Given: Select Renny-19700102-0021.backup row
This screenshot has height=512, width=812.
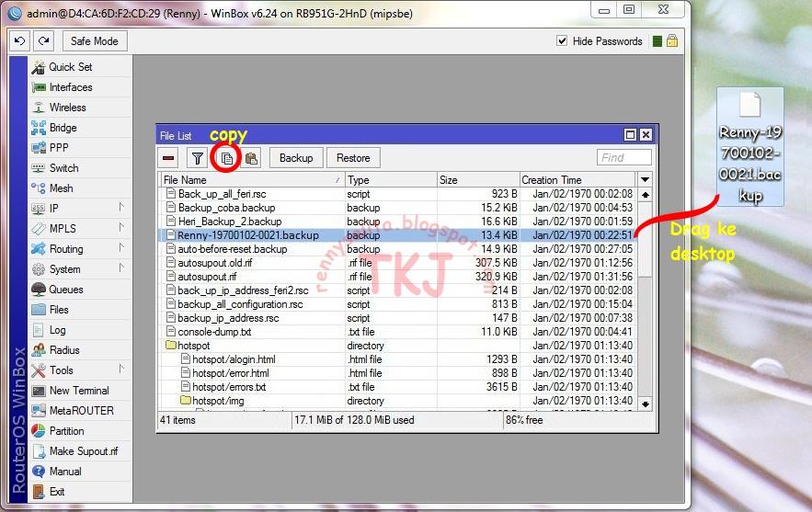Looking at the screenshot, I should point(397,235).
